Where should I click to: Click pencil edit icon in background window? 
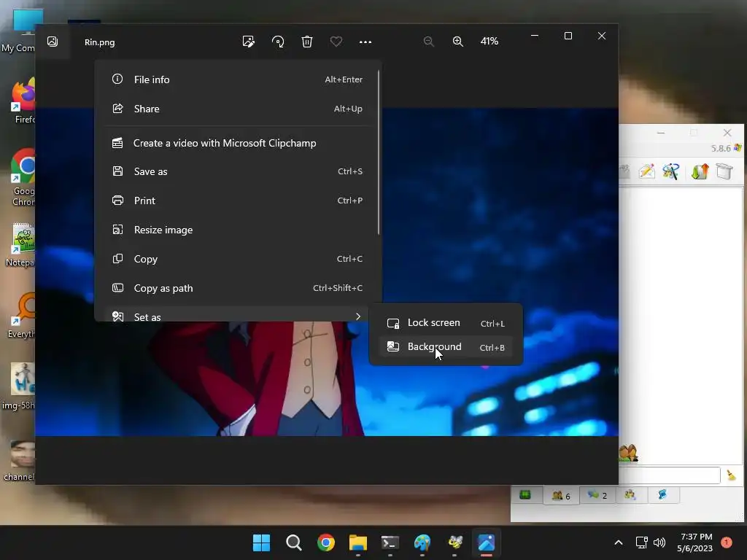646,171
